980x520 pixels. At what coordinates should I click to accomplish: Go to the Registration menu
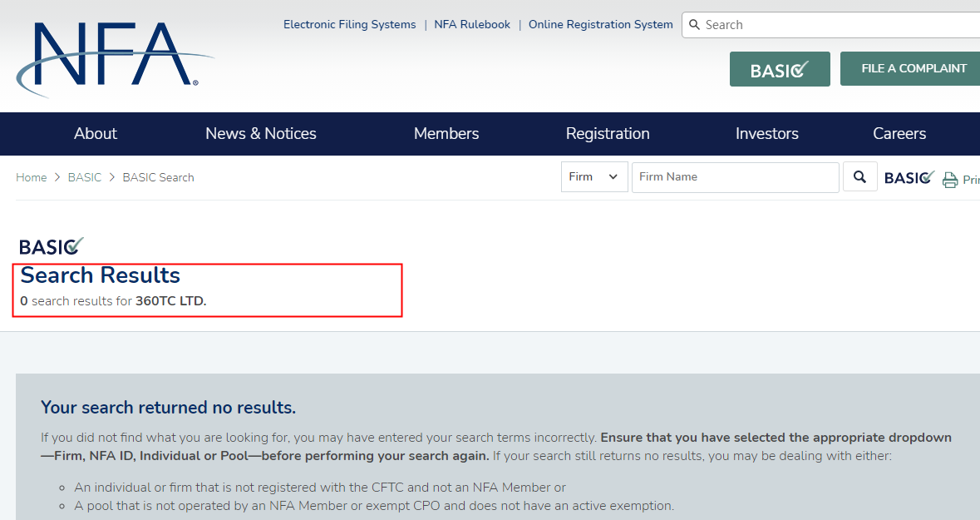click(x=608, y=134)
